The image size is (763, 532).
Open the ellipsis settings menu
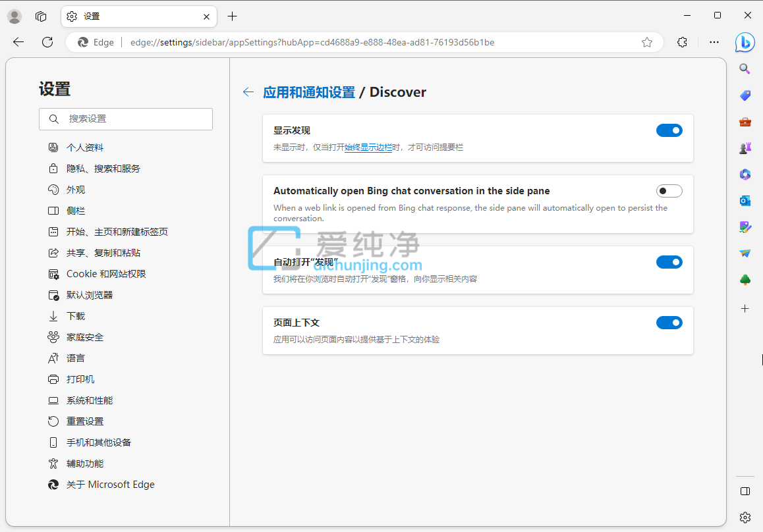[714, 41]
